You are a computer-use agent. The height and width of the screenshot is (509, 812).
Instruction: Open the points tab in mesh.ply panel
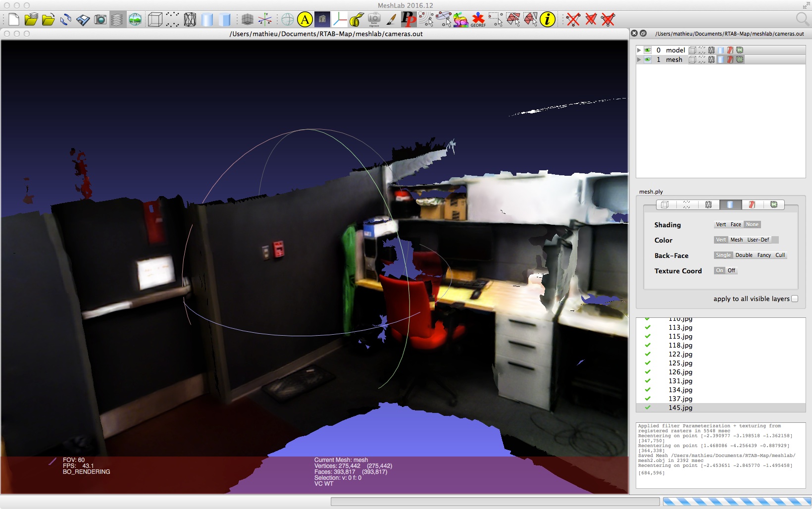click(687, 204)
